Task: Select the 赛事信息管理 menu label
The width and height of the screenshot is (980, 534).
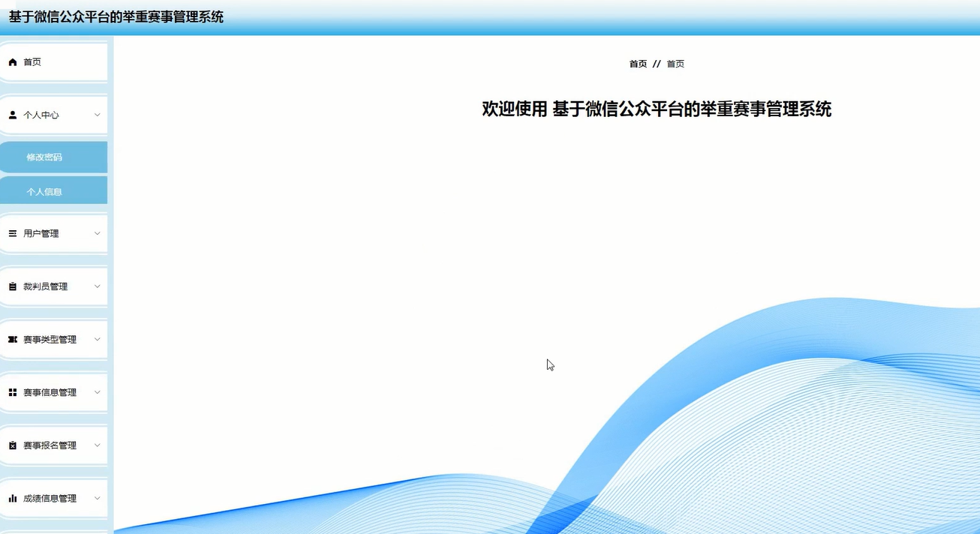Action: point(50,393)
